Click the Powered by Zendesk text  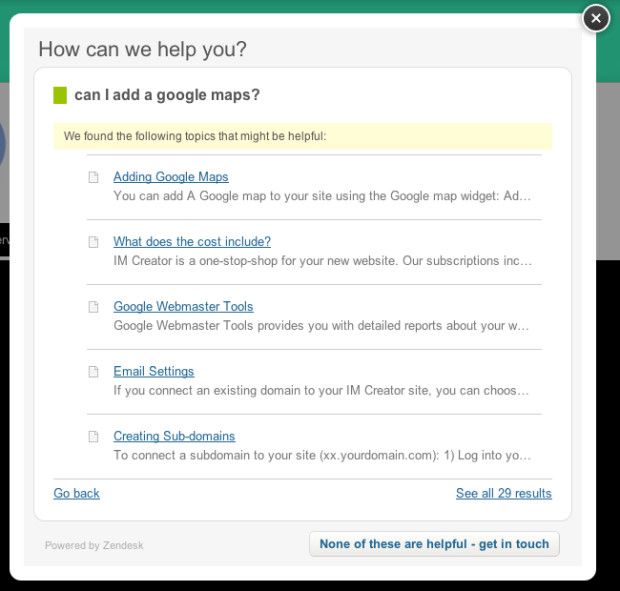[94, 545]
